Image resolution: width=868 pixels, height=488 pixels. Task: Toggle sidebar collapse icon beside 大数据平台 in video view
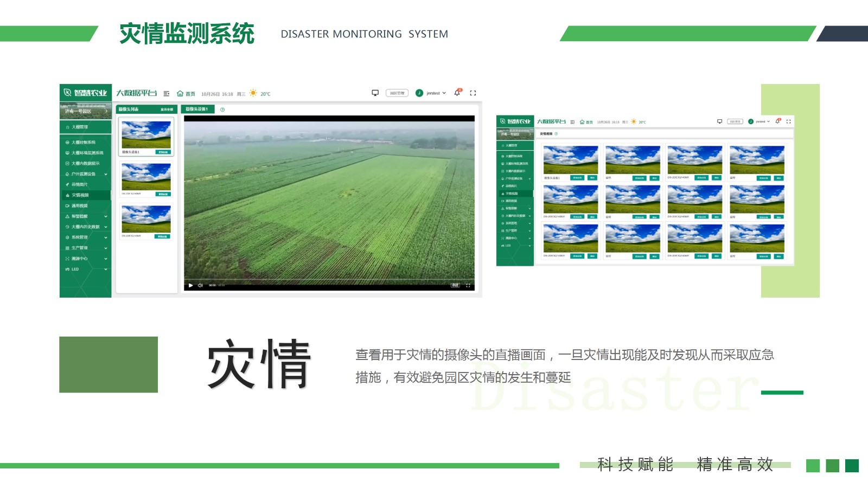click(167, 94)
